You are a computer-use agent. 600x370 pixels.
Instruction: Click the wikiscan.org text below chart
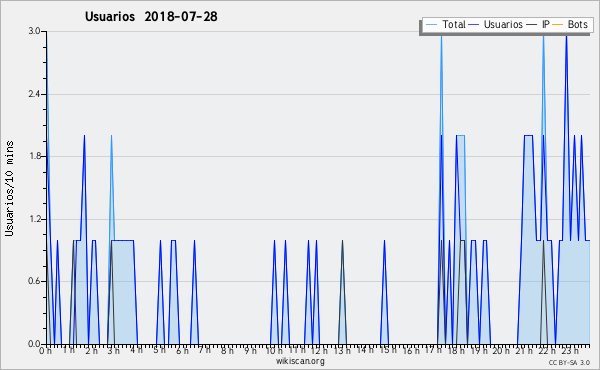tap(300, 361)
